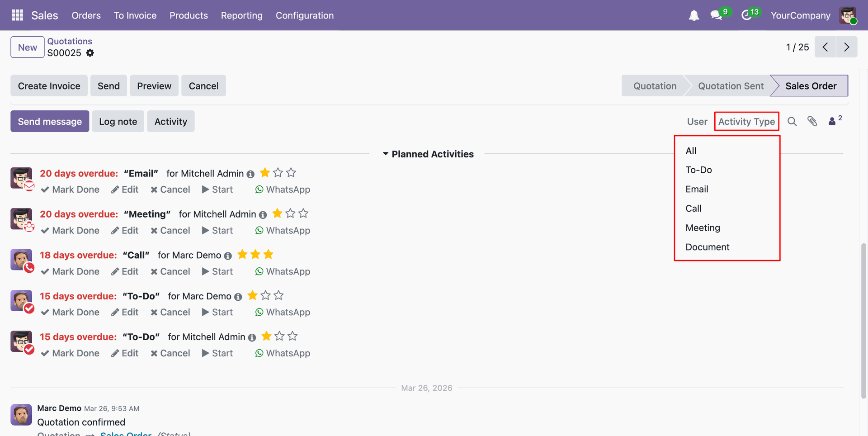The height and width of the screenshot is (436, 868).
Task: Click Edit on the Email activity
Action: coord(125,190)
